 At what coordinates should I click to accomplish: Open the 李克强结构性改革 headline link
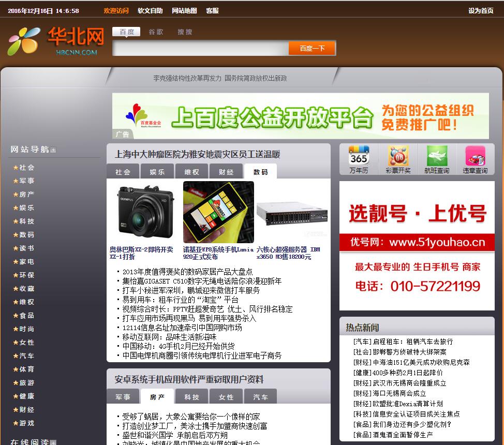(220, 78)
